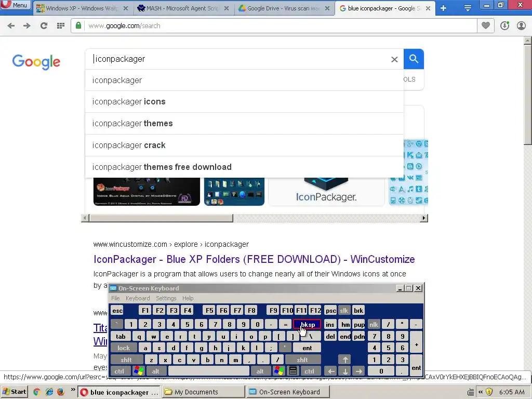Go forward with browser forward arrow

[x=27, y=26]
